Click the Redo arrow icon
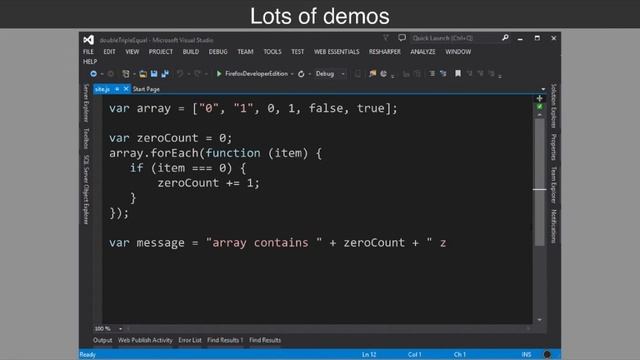The image size is (640, 360). [x=198, y=74]
